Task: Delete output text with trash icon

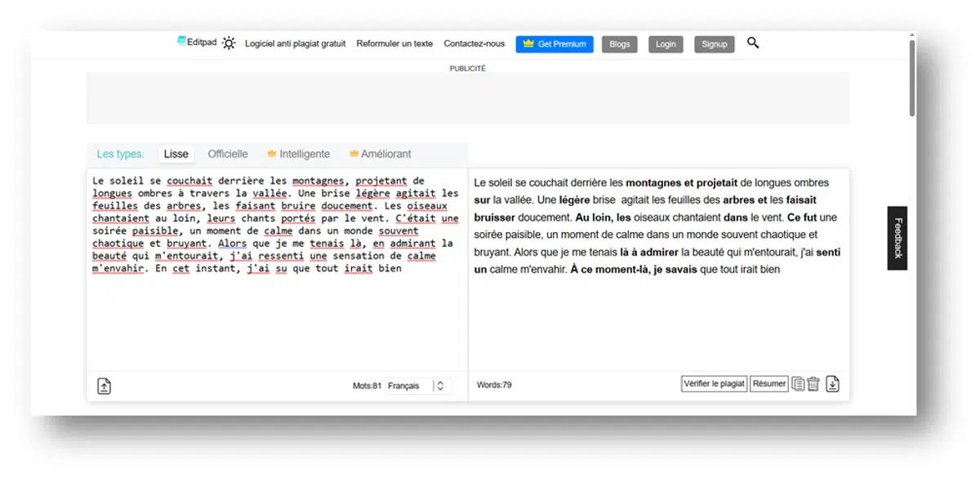Action: 815,383
